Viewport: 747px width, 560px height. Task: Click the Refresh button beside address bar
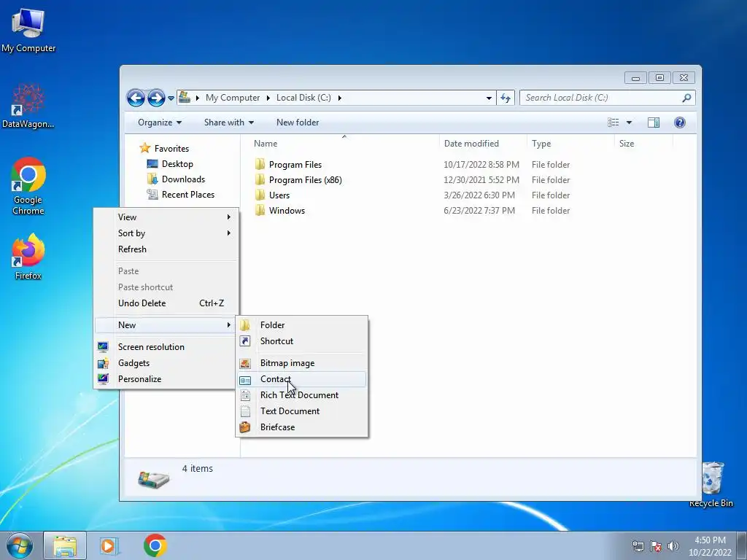506,98
